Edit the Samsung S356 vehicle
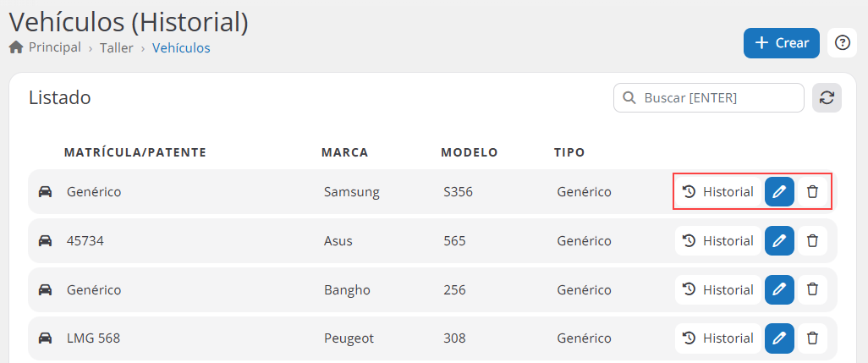 [x=779, y=192]
